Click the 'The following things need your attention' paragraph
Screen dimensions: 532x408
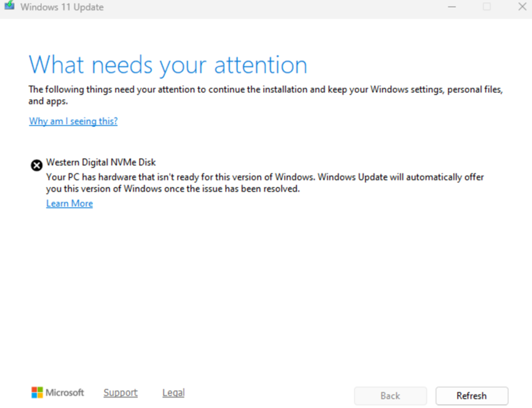(265, 95)
